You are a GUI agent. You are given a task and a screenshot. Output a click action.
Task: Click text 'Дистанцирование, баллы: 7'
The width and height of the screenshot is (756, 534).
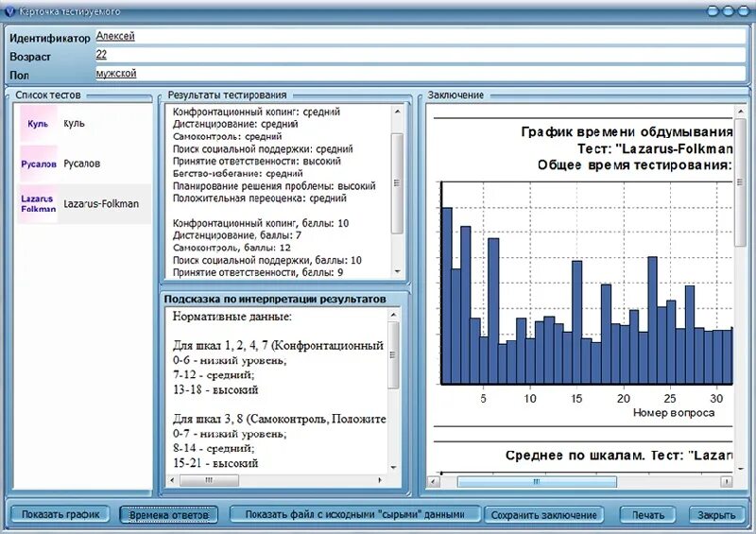pos(237,235)
